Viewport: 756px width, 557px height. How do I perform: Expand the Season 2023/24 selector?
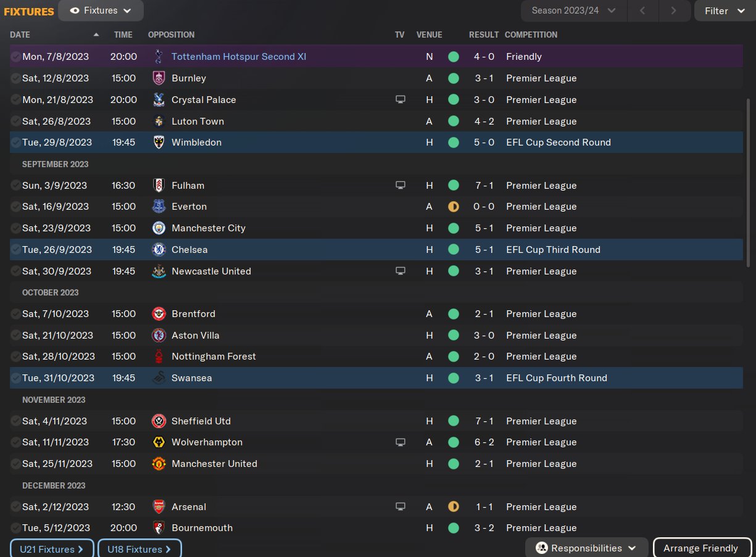573,10
